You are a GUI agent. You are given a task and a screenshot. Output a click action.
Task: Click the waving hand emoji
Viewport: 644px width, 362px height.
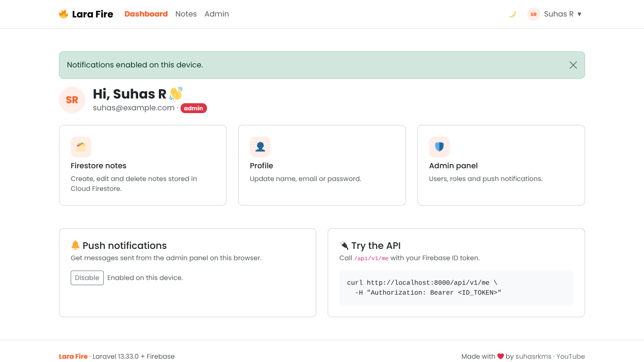(176, 93)
